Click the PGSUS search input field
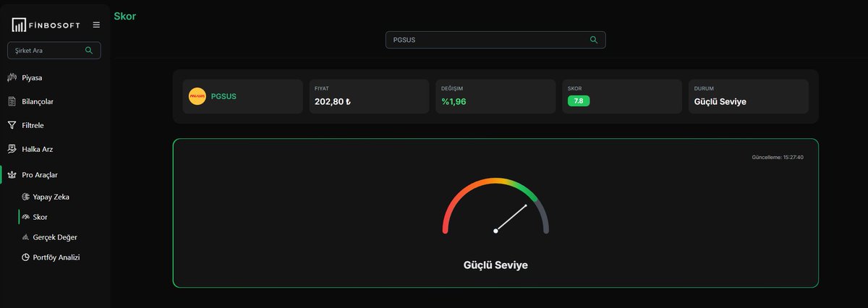This screenshot has height=308, width=868. pos(495,40)
